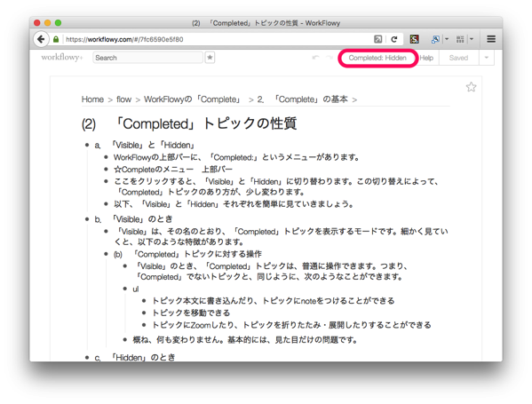532x404 pixels.
Task: Click bullet of トピックを移動できる item
Action: tap(144, 313)
